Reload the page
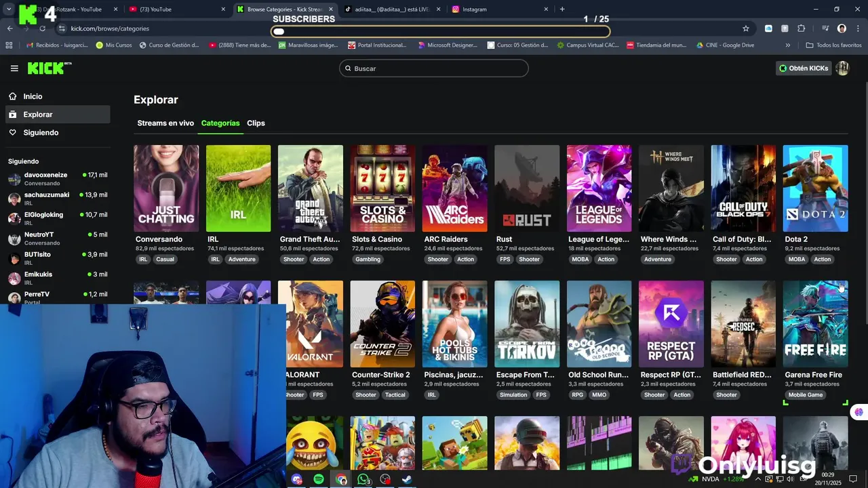This screenshot has height=488, width=868. [x=42, y=28]
